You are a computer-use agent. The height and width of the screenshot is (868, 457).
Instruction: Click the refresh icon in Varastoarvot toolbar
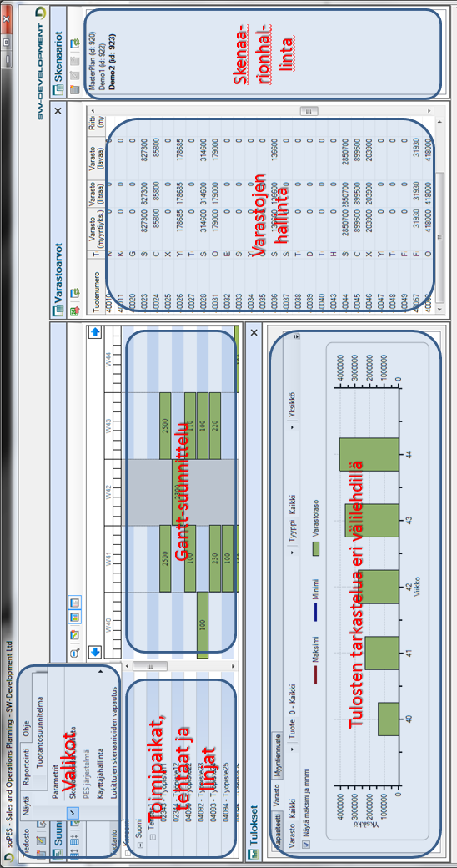click(x=75, y=293)
